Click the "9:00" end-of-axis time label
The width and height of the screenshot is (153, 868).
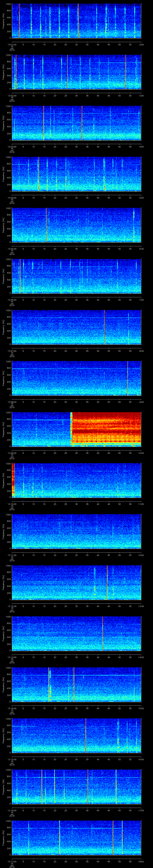(141, 402)
